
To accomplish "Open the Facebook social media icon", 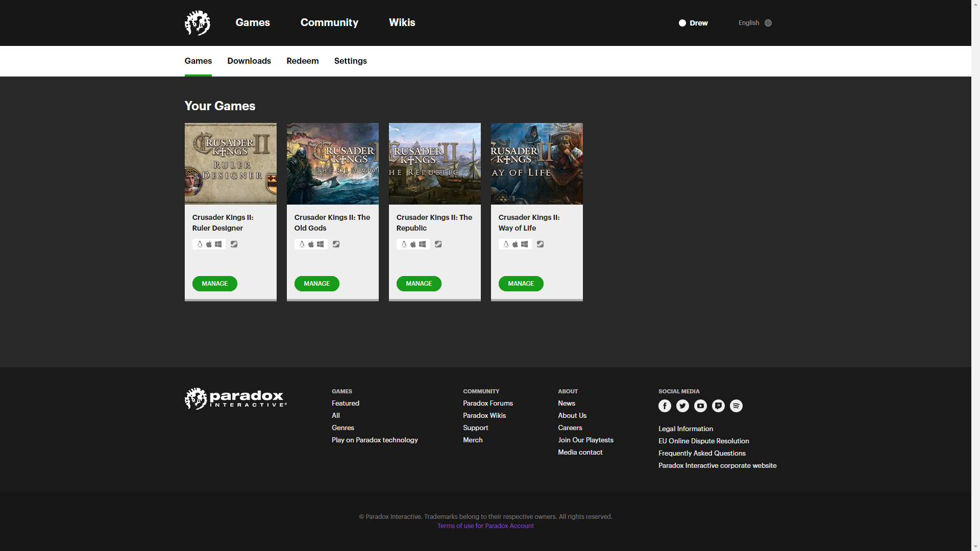I will [x=665, y=406].
